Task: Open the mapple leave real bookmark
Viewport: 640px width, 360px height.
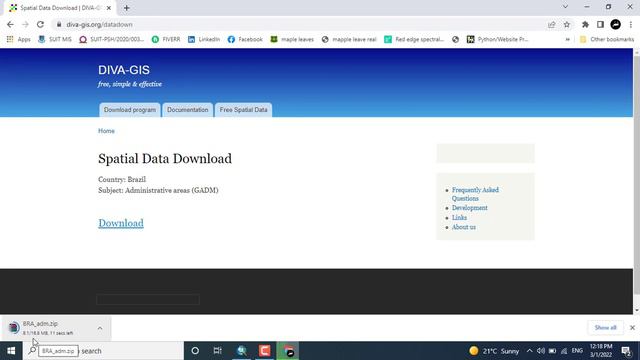Action: (x=349, y=39)
